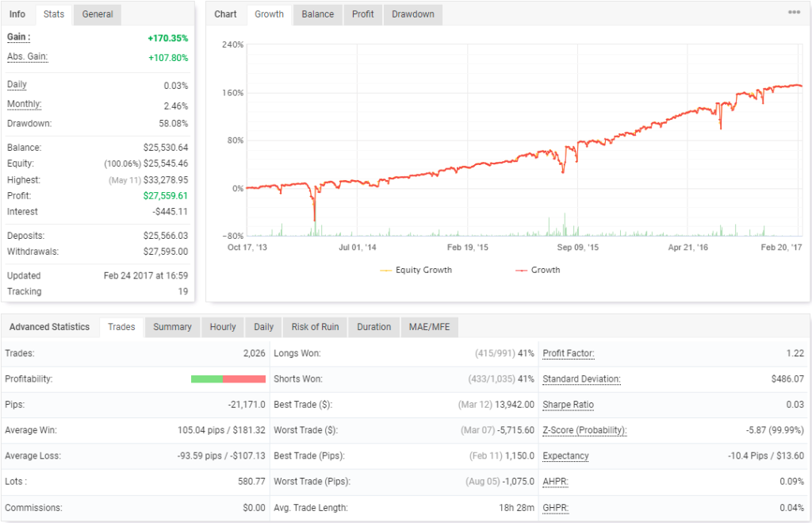Click the 2,026 trades count
Image resolution: width=812 pixels, height=523 pixels.
(255, 353)
